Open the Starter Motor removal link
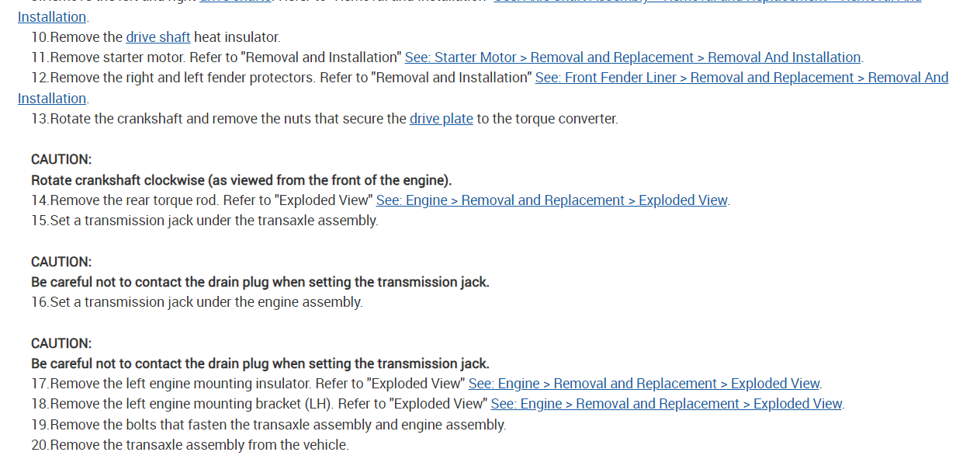This screenshot has width=980, height=466. [632, 57]
